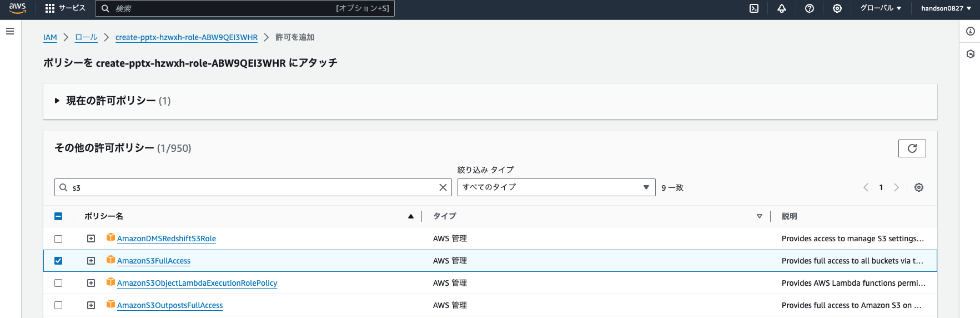Check the AmazonDMSRedshiftS3Role checkbox
This screenshot has height=318, width=980.
click(58, 238)
